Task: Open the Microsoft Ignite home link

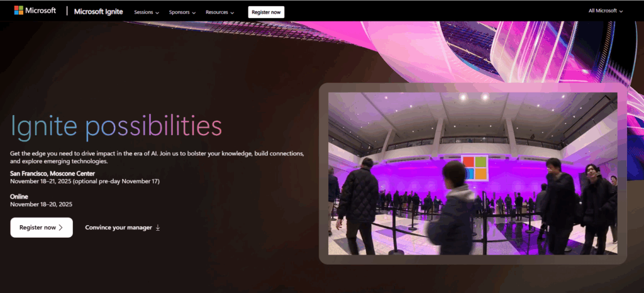Action: click(98, 11)
